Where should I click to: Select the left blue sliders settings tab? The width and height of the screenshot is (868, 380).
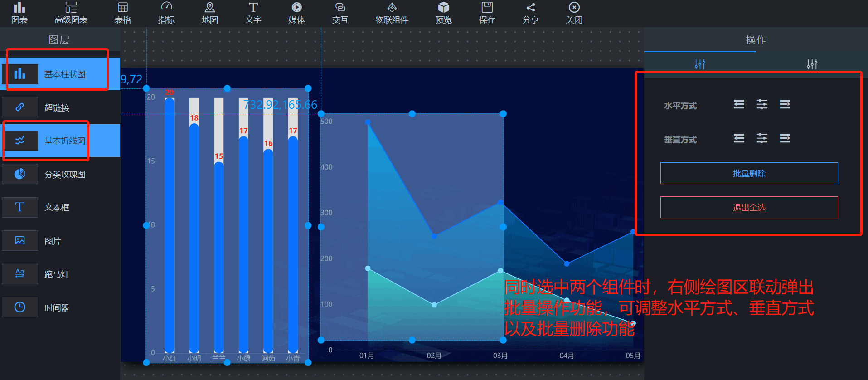tap(700, 64)
